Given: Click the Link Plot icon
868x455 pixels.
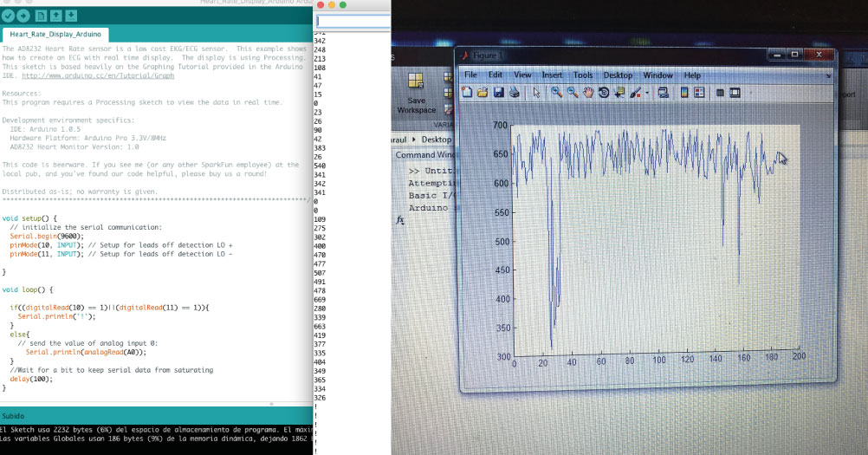Looking at the screenshot, I should point(664,93).
